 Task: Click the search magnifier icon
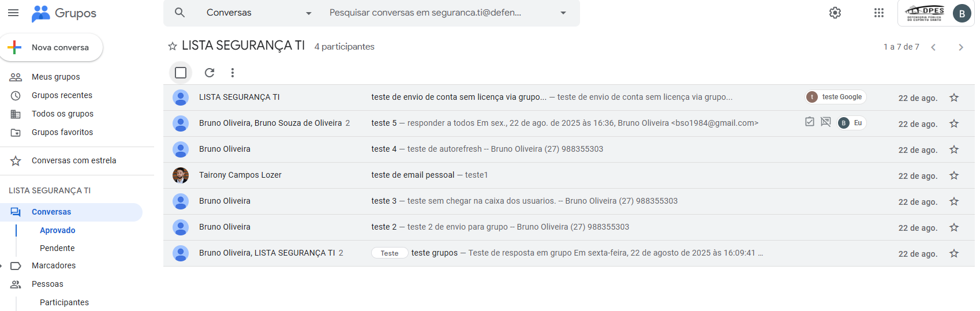[x=180, y=13]
